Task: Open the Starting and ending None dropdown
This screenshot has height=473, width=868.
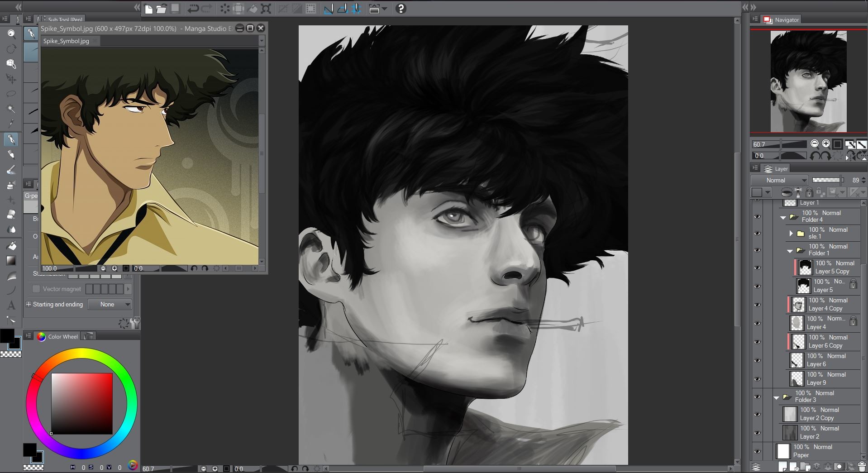Action: tap(110, 304)
